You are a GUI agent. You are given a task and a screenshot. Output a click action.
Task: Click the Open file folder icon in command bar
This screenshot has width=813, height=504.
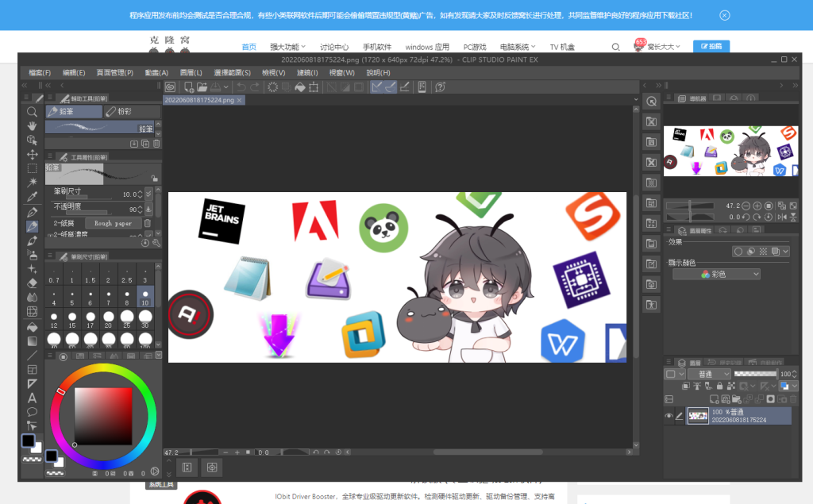[202, 87]
